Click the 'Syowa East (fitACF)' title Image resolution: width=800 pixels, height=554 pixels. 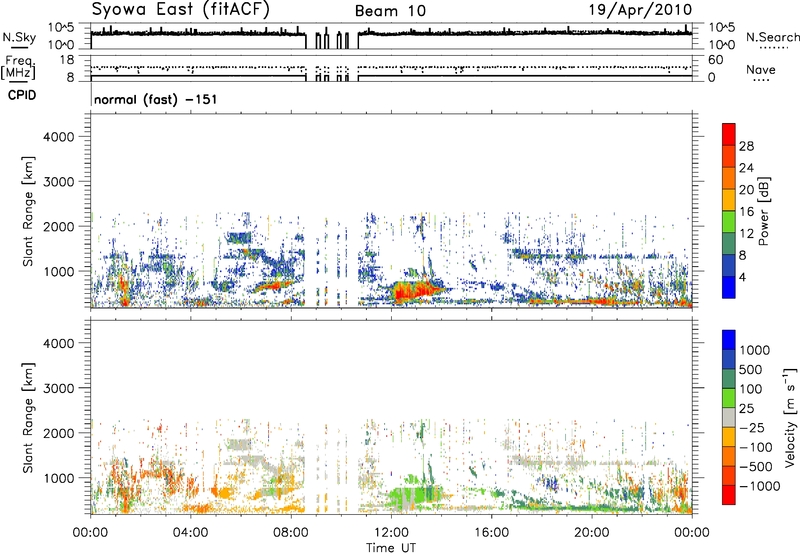point(180,10)
